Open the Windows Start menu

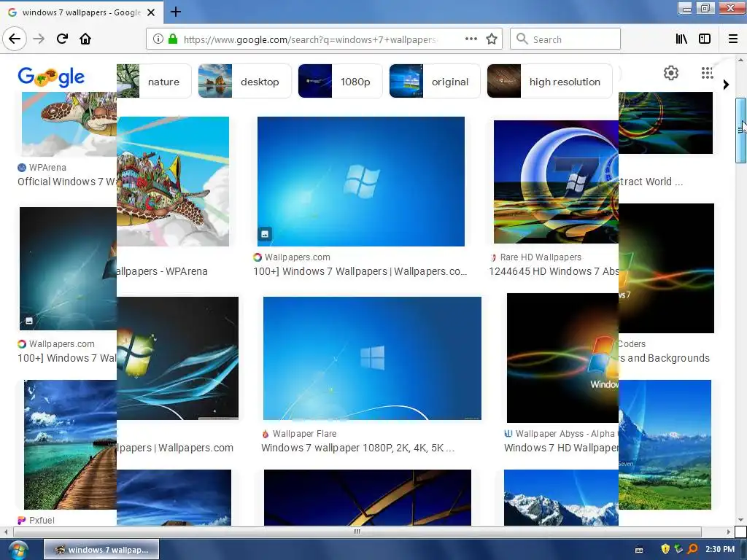pos(18,551)
